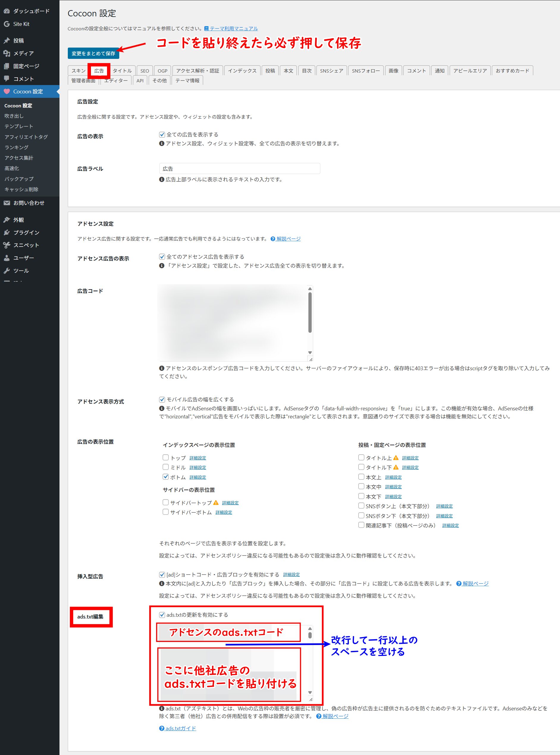Uncheck the ボトム index position checkbox
The width and height of the screenshot is (560, 755).
click(x=166, y=477)
